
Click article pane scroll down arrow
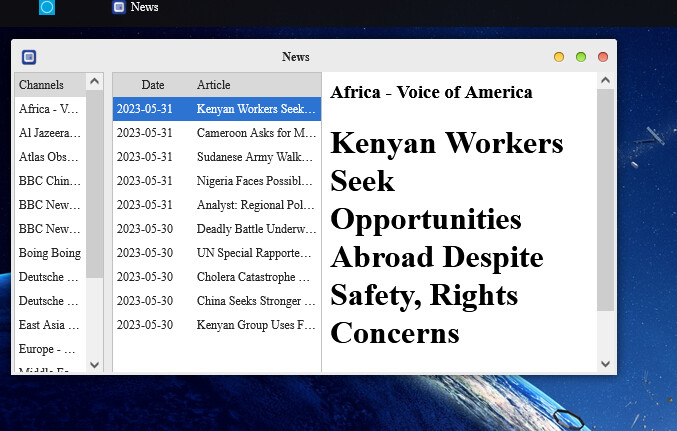[x=605, y=364]
